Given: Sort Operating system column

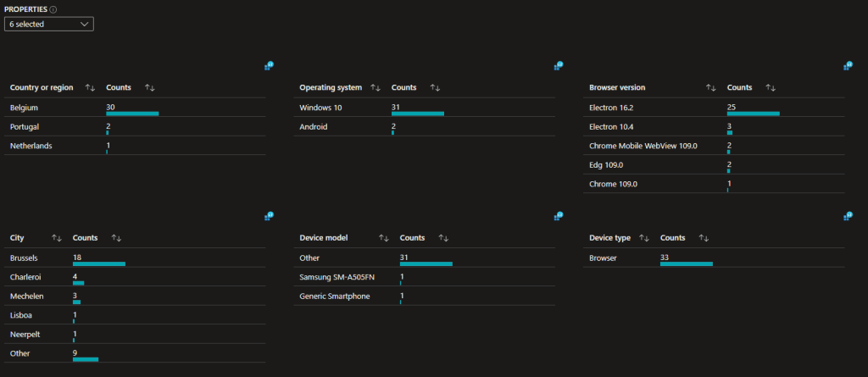Looking at the screenshot, I should tap(376, 87).
